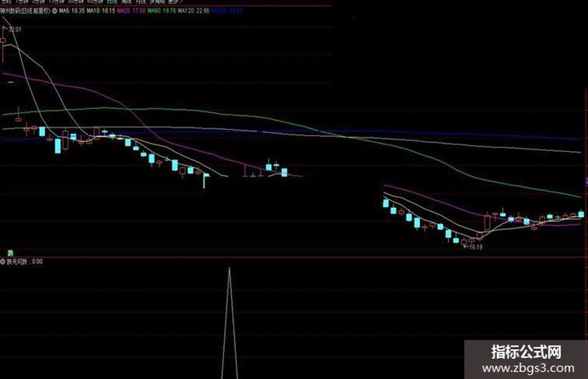Switch to the 月线 period tab
This screenshot has width=588, height=379.
coord(141,1)
